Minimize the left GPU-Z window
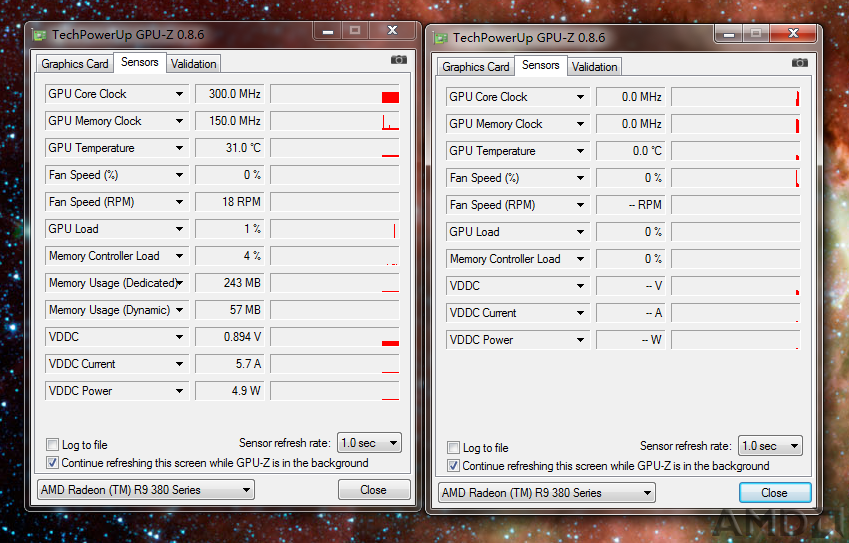849x543 pixels. pyautogui.click(x=328, y=31)
